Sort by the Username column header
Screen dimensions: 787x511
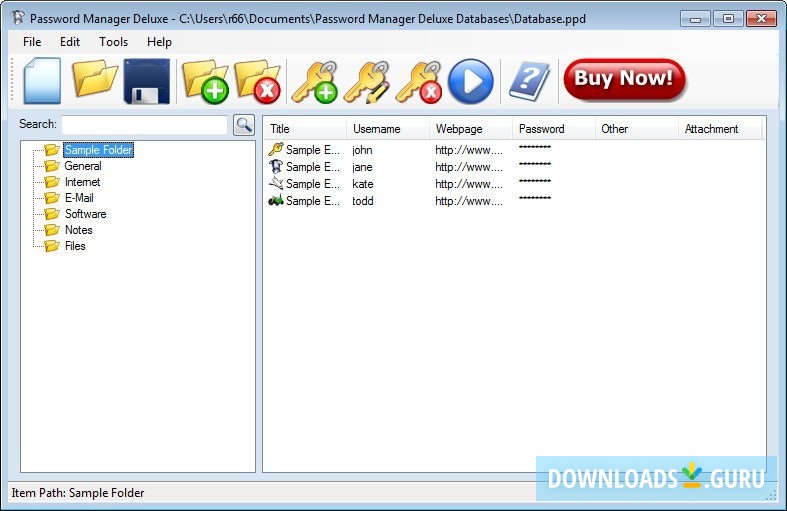(388, 129)
